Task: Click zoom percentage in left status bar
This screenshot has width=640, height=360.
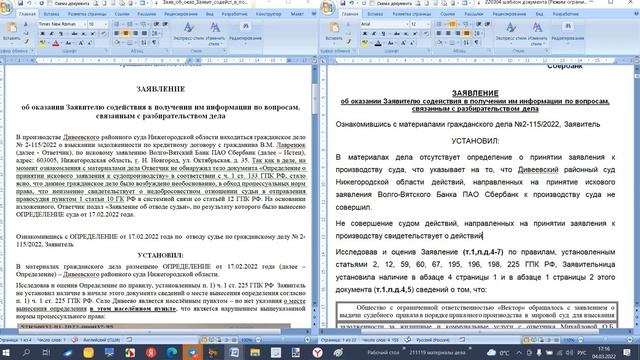Action: tap(247, 340)
